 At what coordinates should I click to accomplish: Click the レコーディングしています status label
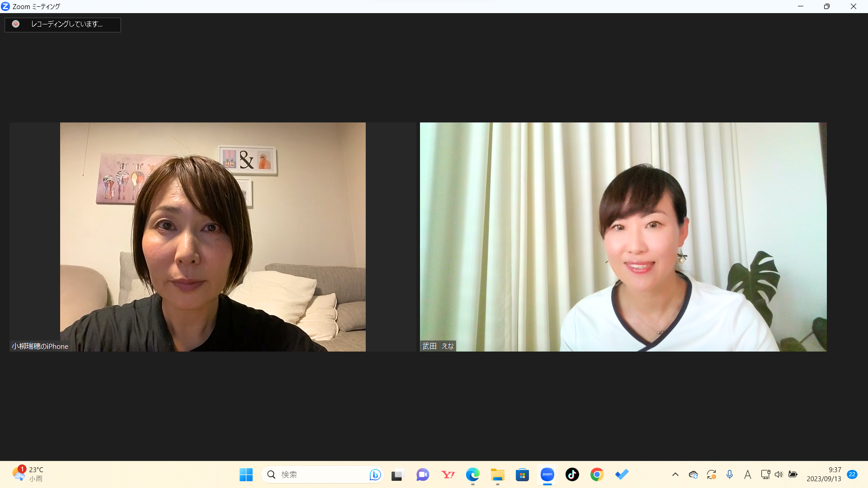pyautogui.click(x=66, y=24)
